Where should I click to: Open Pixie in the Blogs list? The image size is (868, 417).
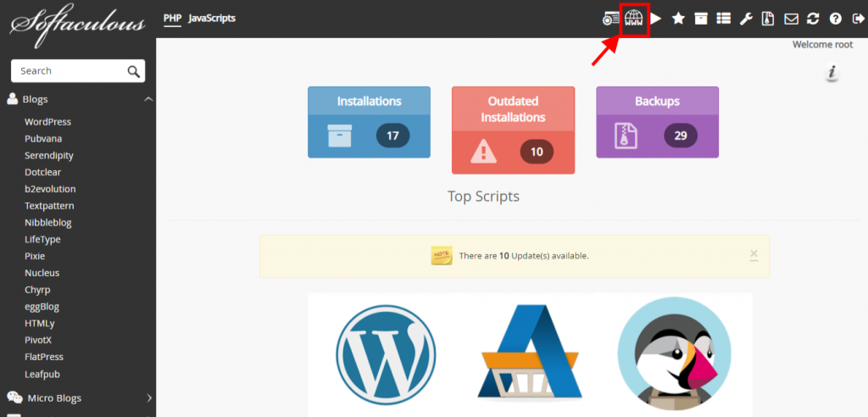[x=35, y=257]
